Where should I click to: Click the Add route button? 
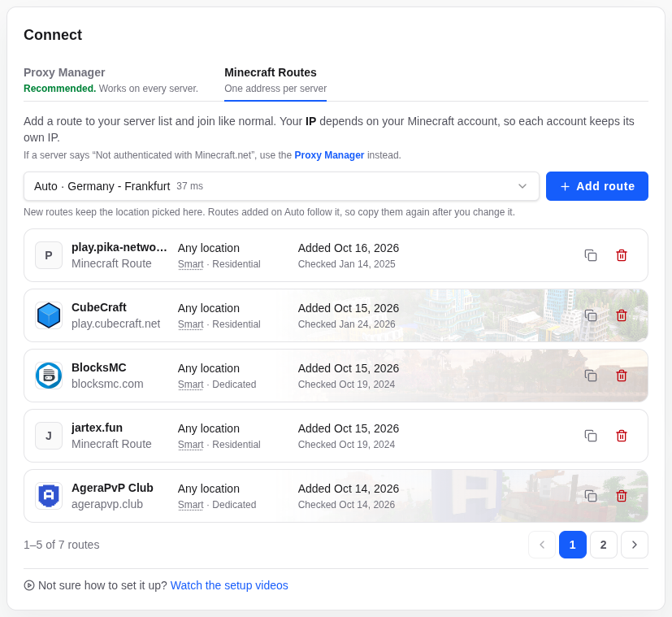tap(597, 186)
